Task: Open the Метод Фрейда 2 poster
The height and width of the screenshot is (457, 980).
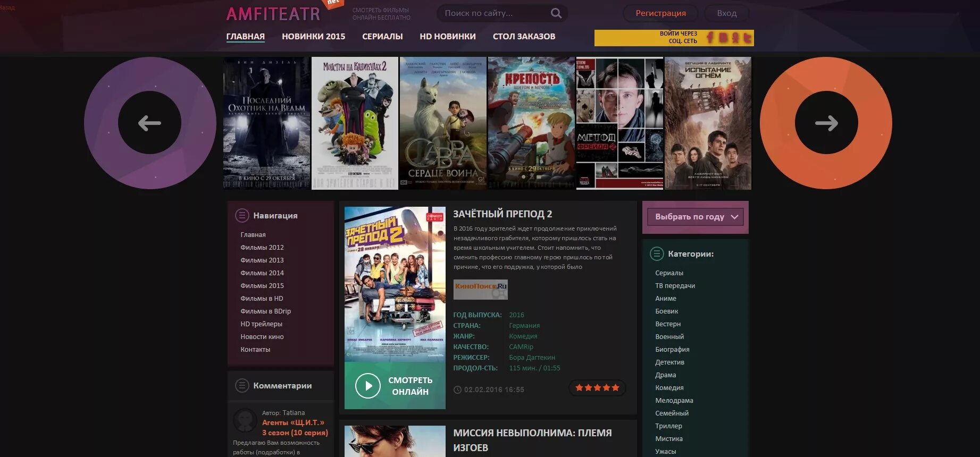Action: click(x=619, y=123)
